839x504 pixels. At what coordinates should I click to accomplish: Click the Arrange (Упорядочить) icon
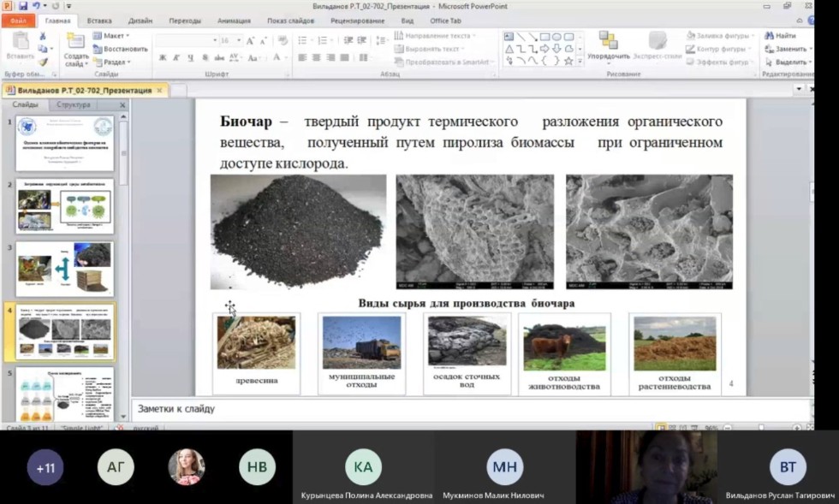click(608, 43)
